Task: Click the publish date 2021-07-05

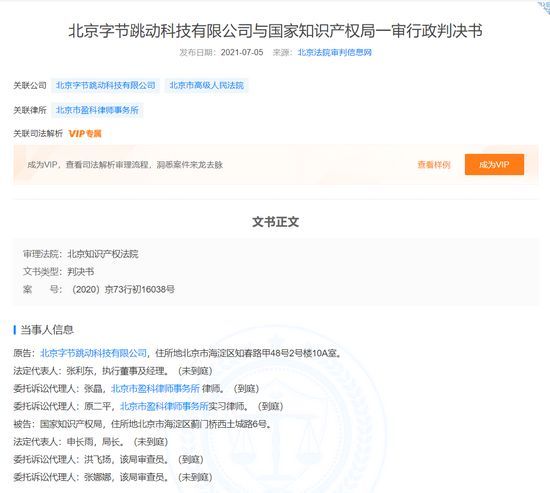Action: (x=242, y=52)
